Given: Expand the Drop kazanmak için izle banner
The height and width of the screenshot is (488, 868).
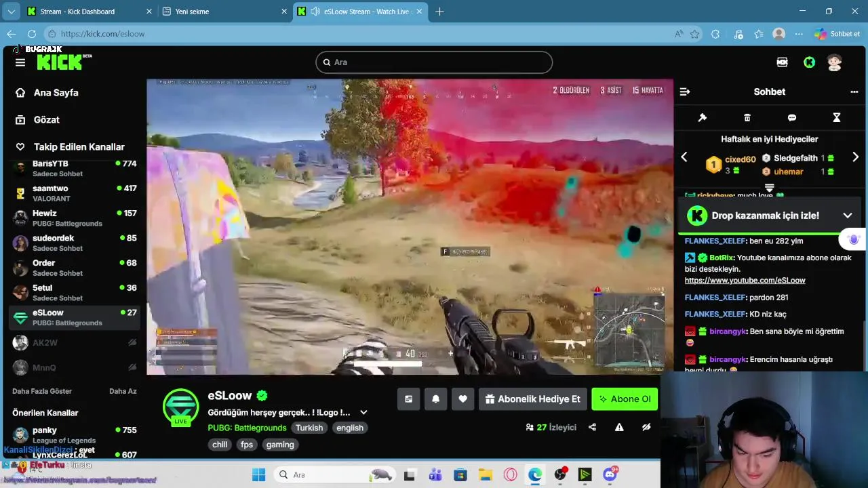Looking at the screenshot, I should [x=848, y=216].
